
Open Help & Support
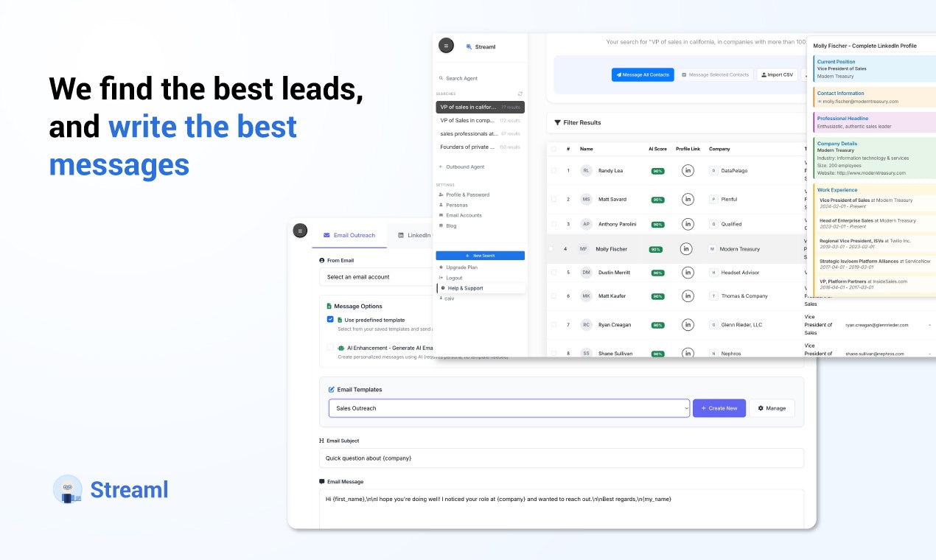(481, 288)
